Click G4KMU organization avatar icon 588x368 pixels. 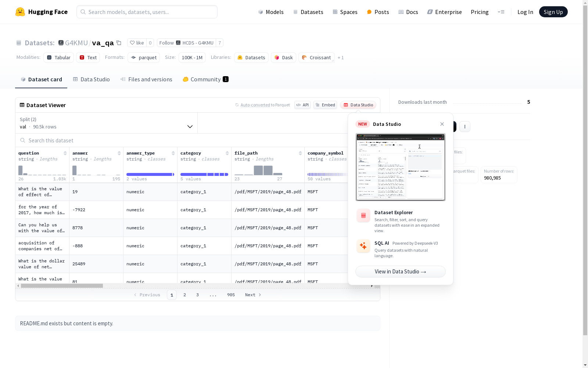(x=61, y=43)
